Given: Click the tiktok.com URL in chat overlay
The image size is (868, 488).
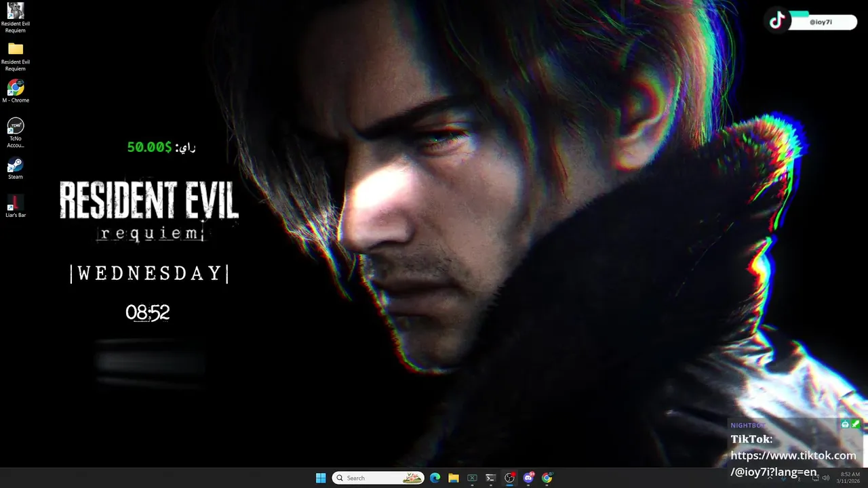Looking at the screenshot, I should tap(793, 464).
